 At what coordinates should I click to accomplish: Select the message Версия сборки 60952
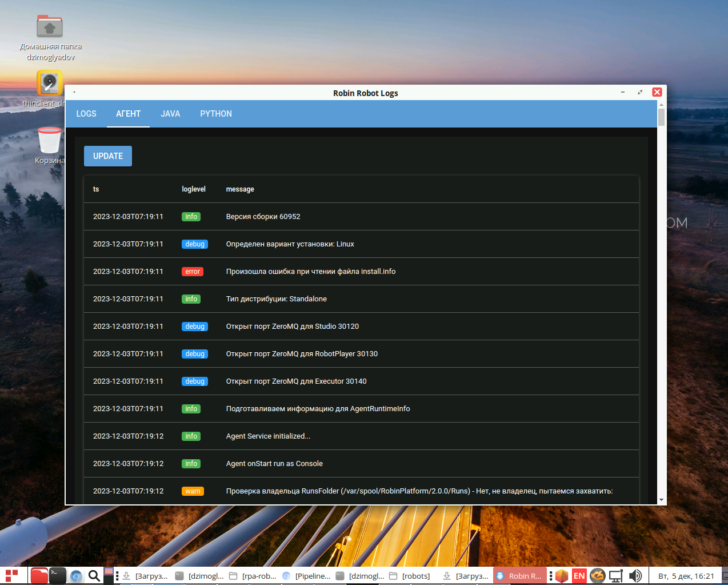click(x=263, y=217)
